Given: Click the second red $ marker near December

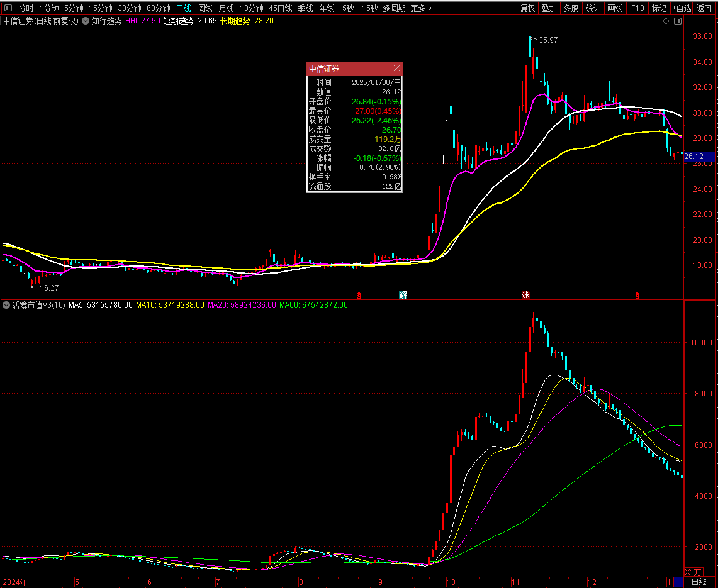Looking at the screenshot, I should click(637, 295).
